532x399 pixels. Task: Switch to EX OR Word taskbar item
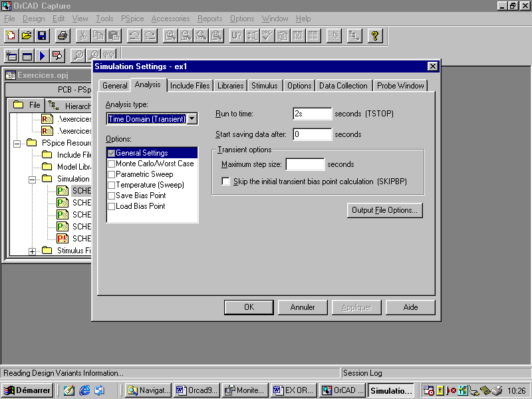pos(295,390)
